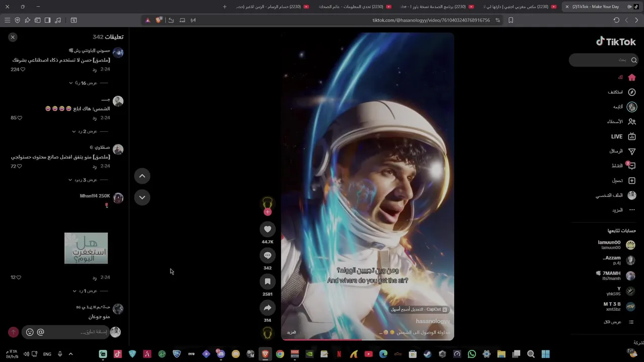Open TikTok home feed icon

632,77
